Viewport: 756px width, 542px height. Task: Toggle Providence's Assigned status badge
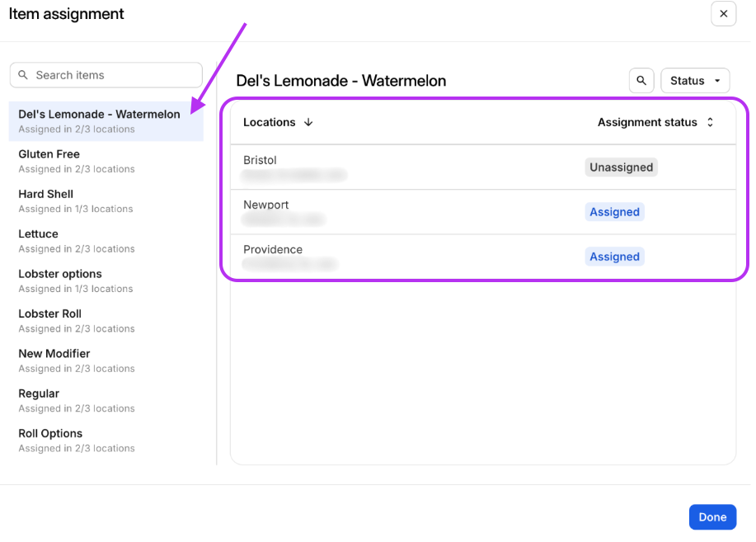pos(614,257)
